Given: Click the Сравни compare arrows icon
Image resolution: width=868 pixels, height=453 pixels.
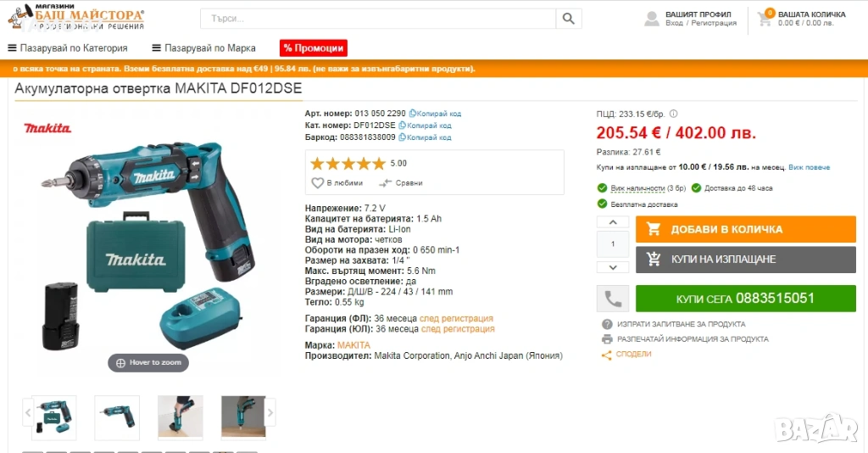Looking at the screenshot, I should click(386, 182).
